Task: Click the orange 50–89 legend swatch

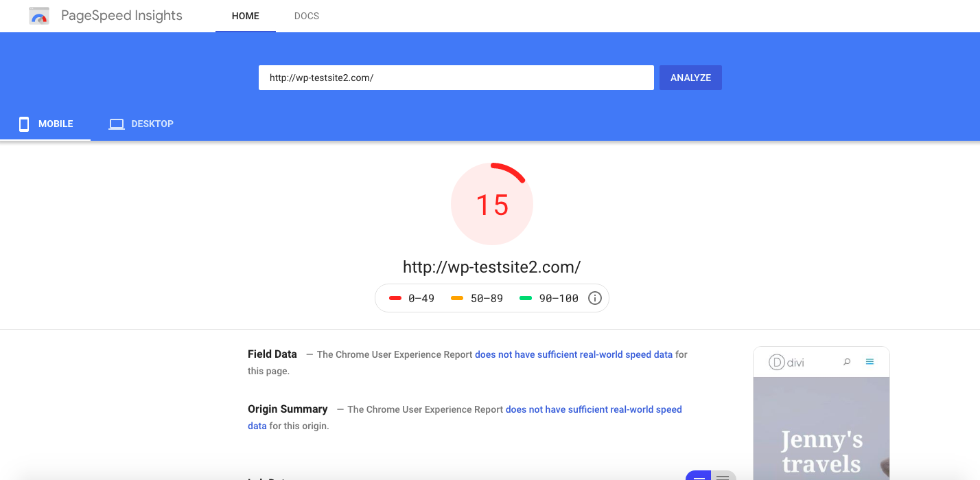Action: click(x=457, y=298)
